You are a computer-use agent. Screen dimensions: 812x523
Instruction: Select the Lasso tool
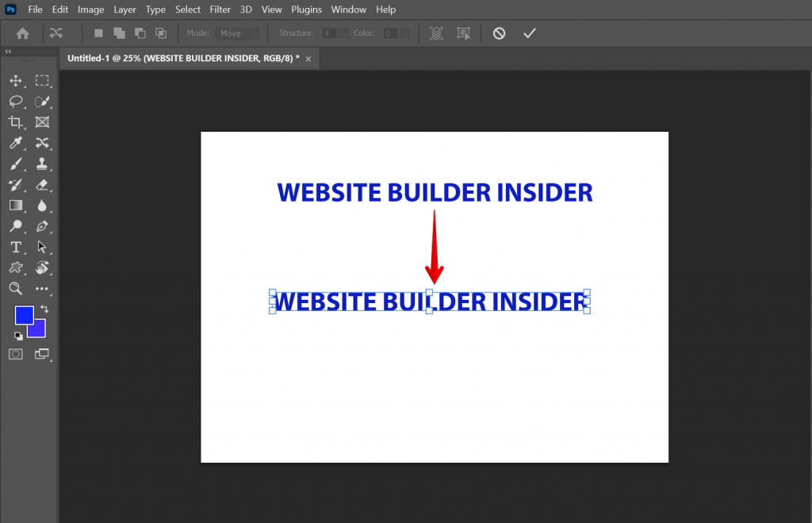pyautogui.click(x=16, y=102)
